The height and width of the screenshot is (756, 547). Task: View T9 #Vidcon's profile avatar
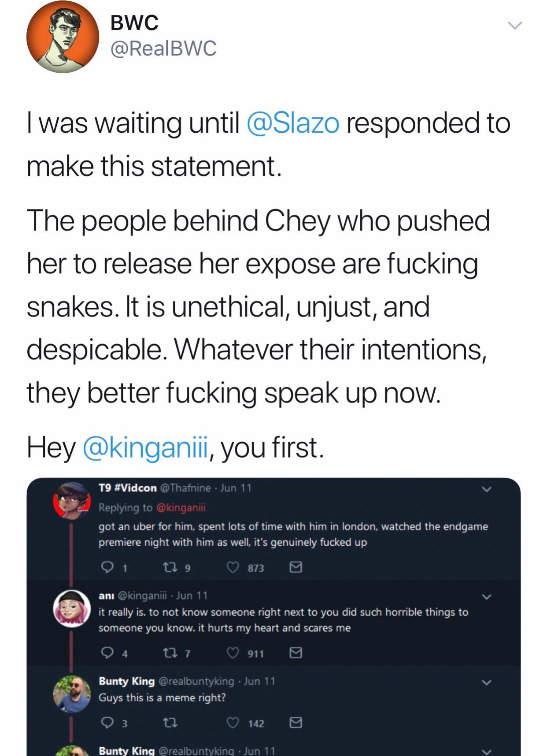coord(72,501)
